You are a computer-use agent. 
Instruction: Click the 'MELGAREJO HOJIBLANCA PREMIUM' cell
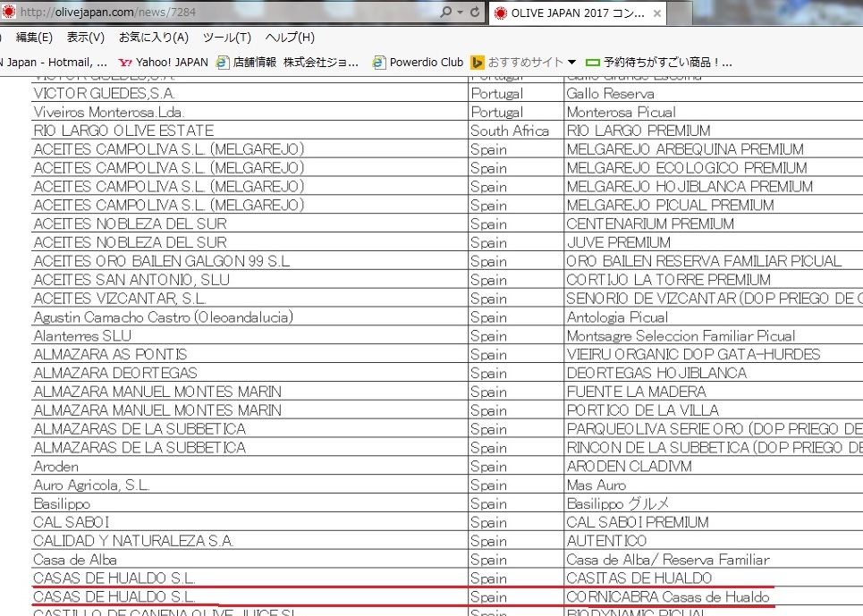click(x=714, y=187)
